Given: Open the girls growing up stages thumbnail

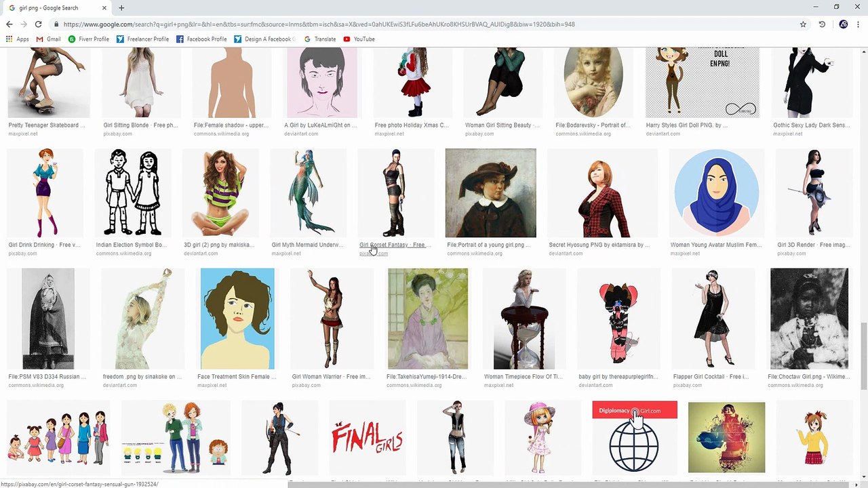Looking at the screenshot, I should coord(58,438).
